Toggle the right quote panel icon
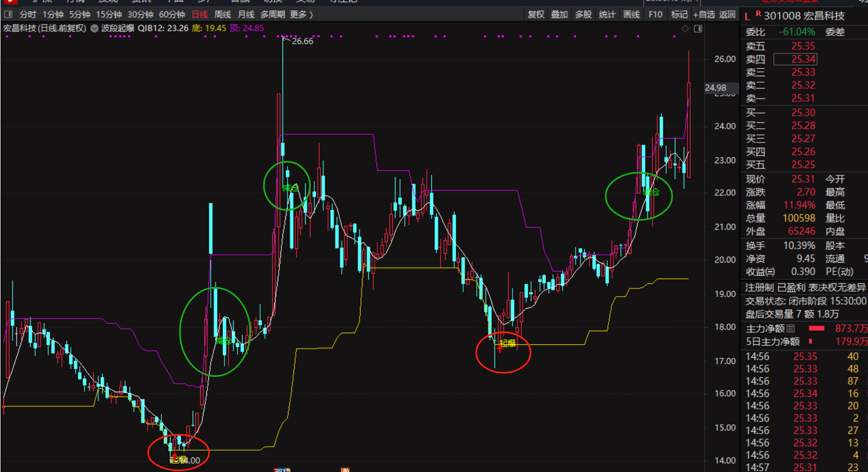This screenshot has height=472, width=868. [698, 29]
